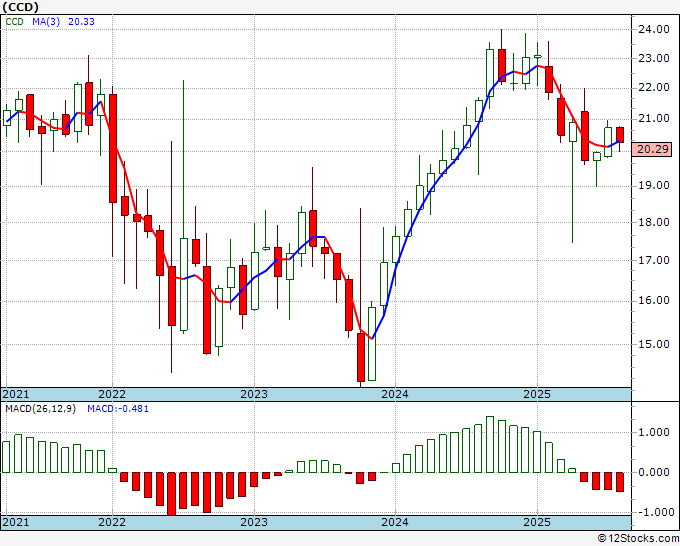Click the MACD(26,12,9) indicator label
The height and width of the screenshot is (546, 680).
tap(40, 409)
